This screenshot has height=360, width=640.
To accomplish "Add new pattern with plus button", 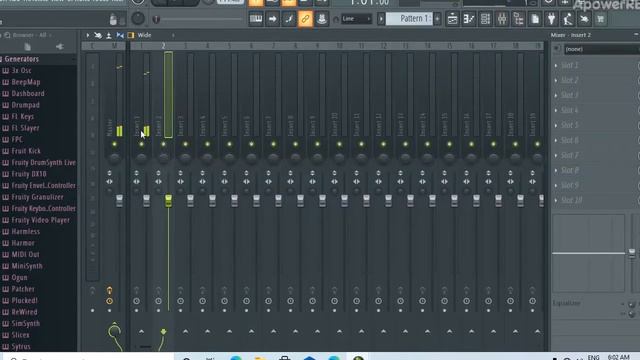I will tap(437, 19).
